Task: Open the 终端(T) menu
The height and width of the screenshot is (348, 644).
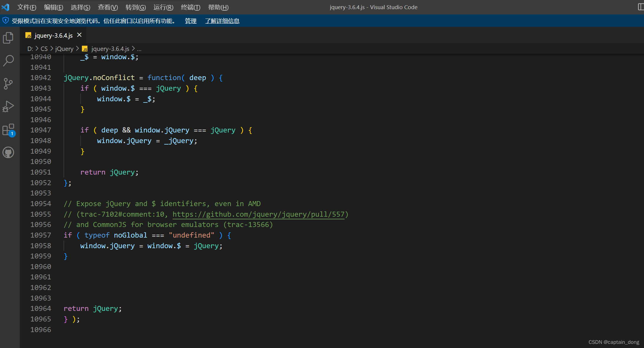Action: tap(190, 7)
